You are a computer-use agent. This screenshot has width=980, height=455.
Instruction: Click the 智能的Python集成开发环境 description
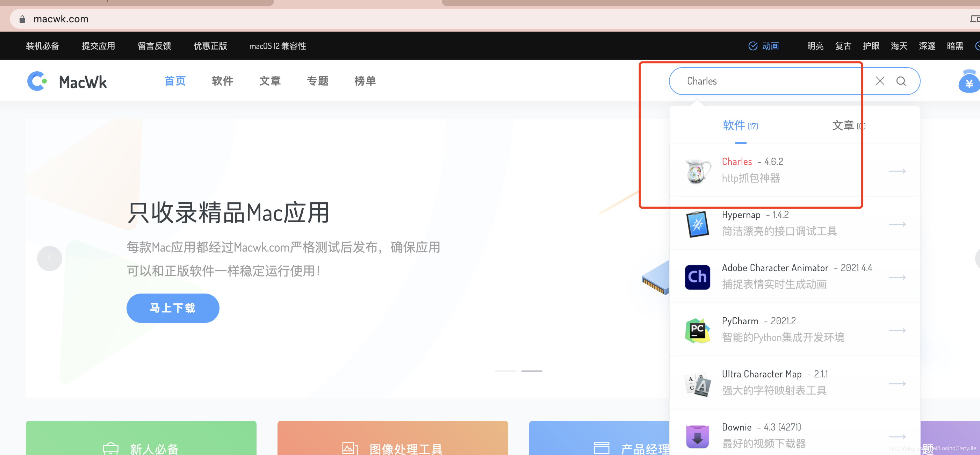(783, 338)
